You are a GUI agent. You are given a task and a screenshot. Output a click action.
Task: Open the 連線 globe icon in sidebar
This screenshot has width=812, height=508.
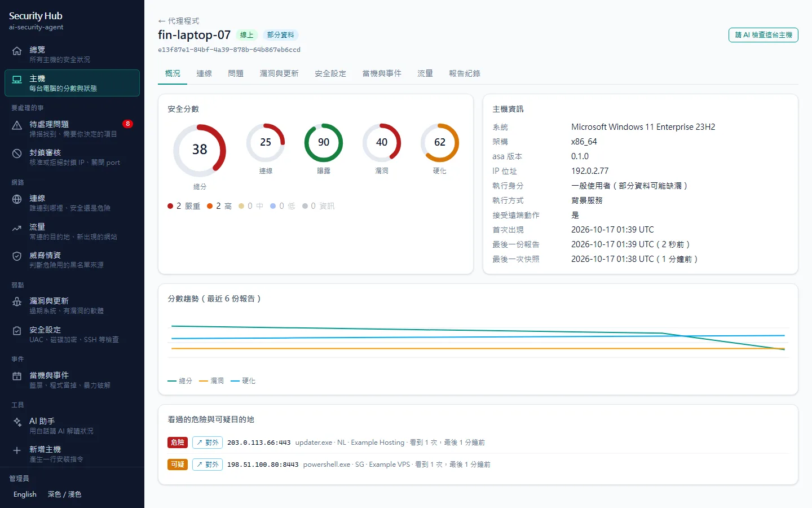pos(17,199)
